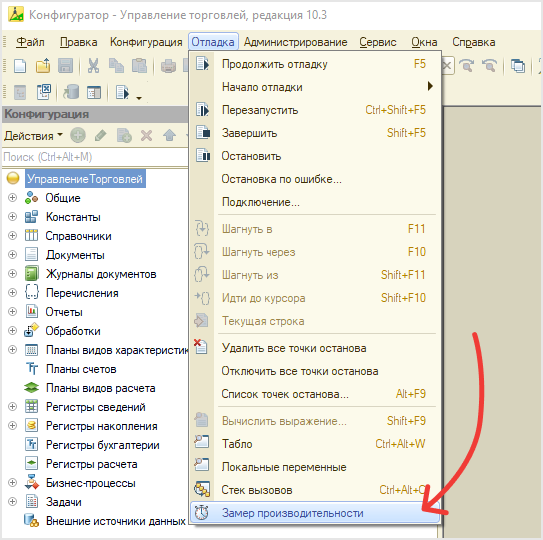
Task: Click the Print toolbar icon
Action: 168,65
